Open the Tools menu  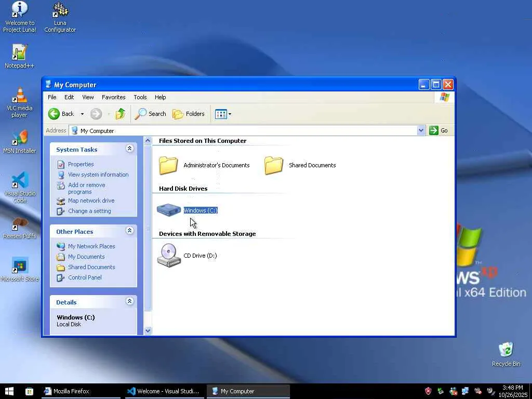140,97
